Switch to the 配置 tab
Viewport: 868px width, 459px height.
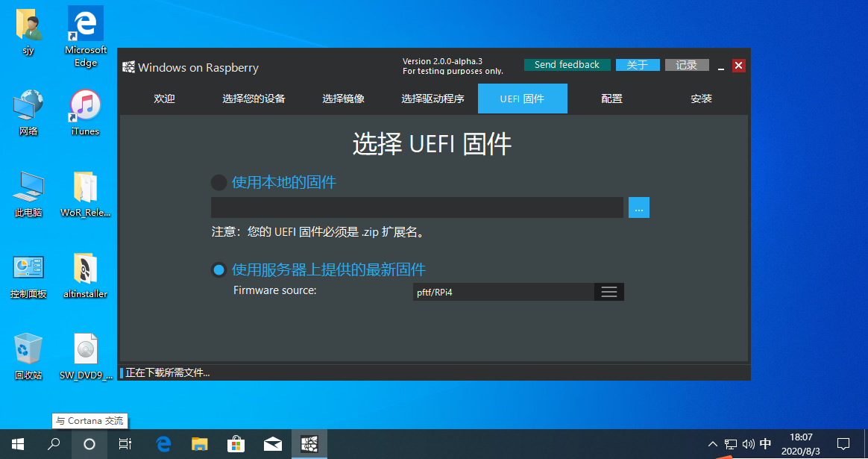pos(611,99)
